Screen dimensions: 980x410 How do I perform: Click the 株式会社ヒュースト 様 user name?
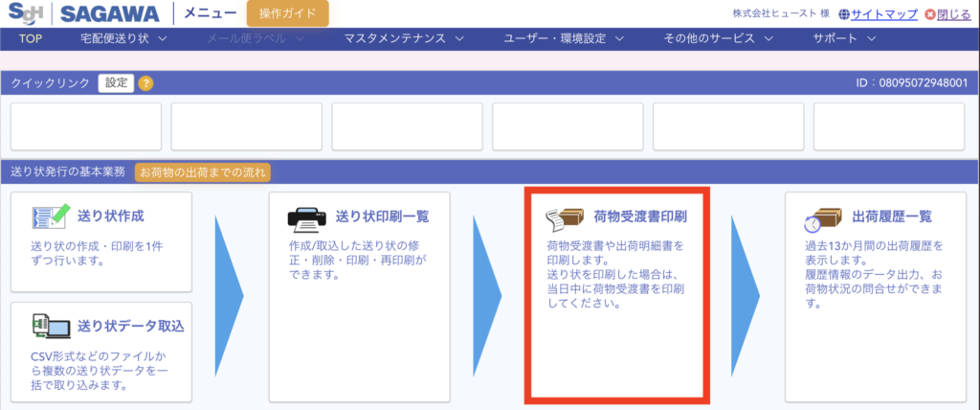click(781, 13)
